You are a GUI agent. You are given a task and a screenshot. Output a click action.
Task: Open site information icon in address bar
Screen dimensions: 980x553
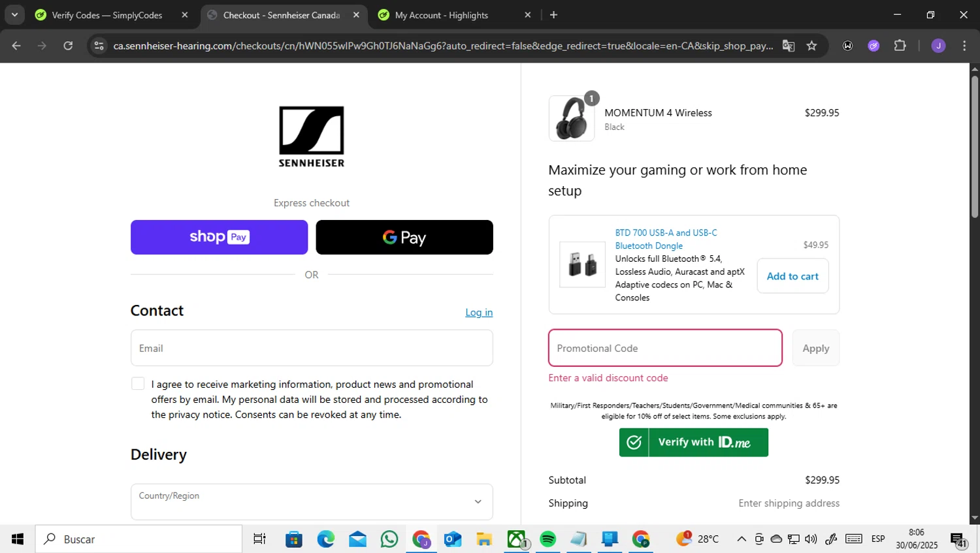pyautogui.click(x=99, y=46)
